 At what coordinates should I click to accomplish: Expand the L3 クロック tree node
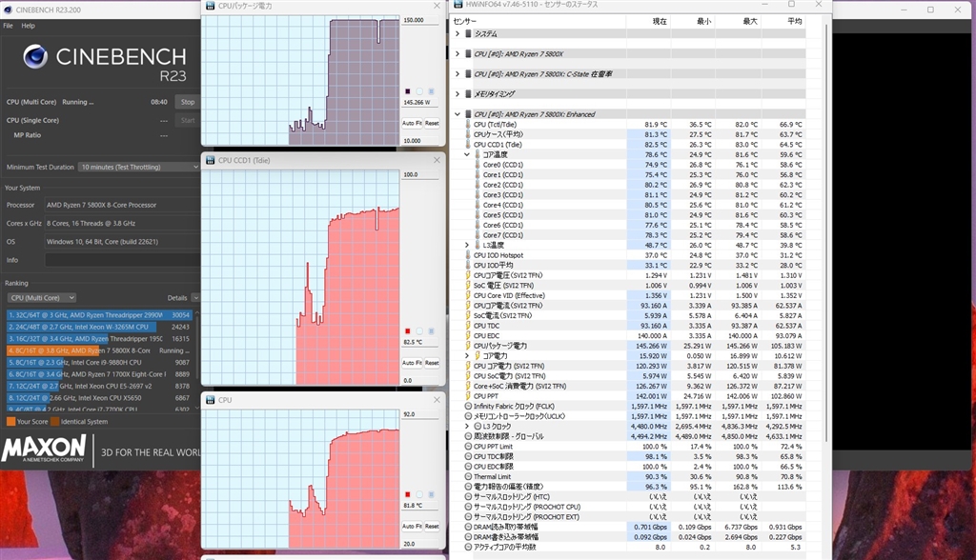click(467, 427)
